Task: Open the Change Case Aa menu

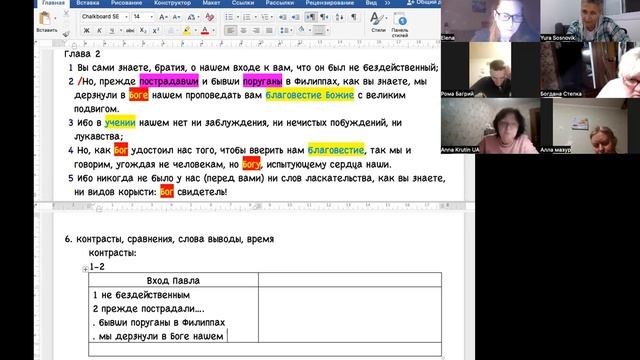Action: tap(191, 17)
